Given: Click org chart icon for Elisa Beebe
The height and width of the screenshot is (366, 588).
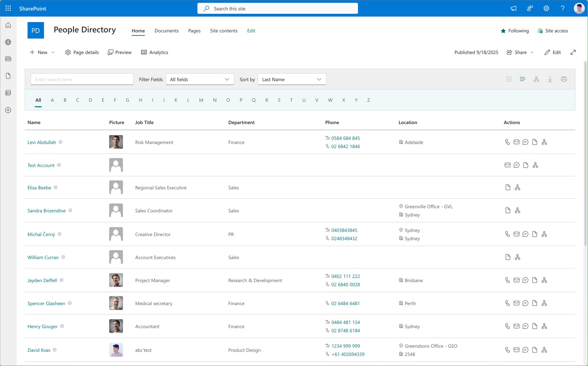Looking at the screenshot, I should pos(517,187).
